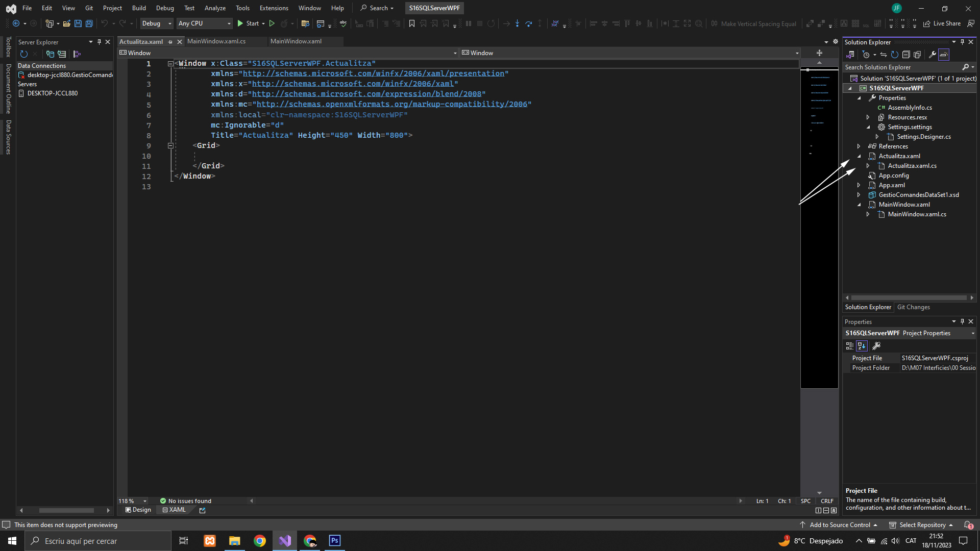Viewport: 980px width, 551px height.
Task: Toggle Preview Selected Items in Solution Explorer
Action: (944, 55)
